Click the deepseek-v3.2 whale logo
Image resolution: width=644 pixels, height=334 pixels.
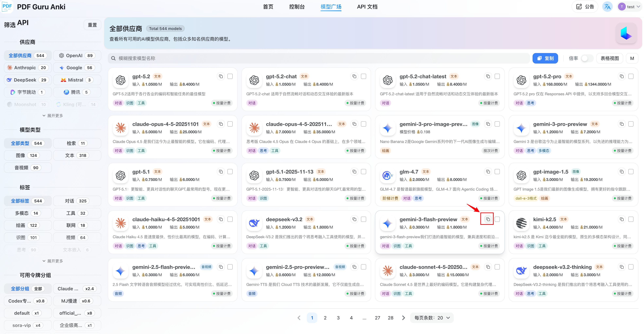tap(254, 223)
